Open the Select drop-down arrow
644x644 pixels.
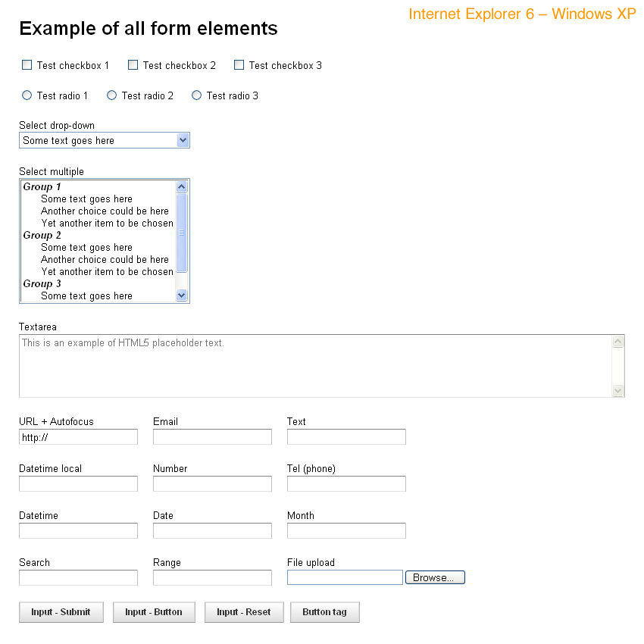(x=182, y=140)
